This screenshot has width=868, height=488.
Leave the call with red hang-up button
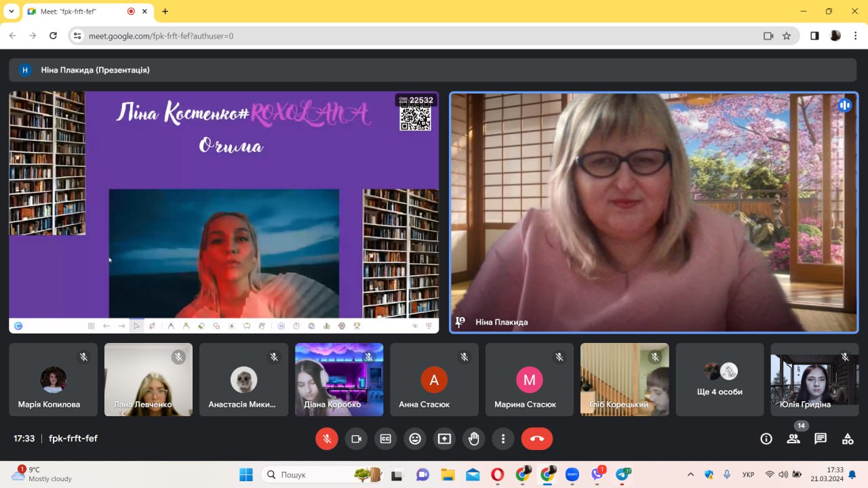[536, 439]
